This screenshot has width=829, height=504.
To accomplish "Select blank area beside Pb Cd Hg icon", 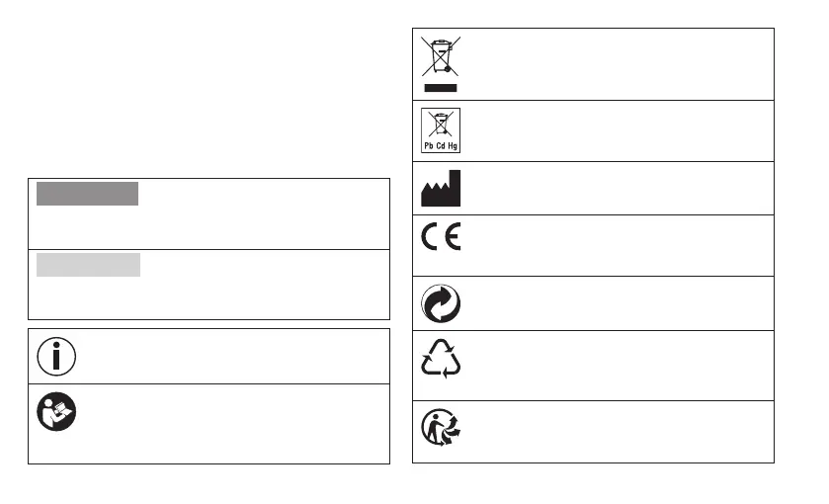I will pyautogui.click(x=618, y=131).
